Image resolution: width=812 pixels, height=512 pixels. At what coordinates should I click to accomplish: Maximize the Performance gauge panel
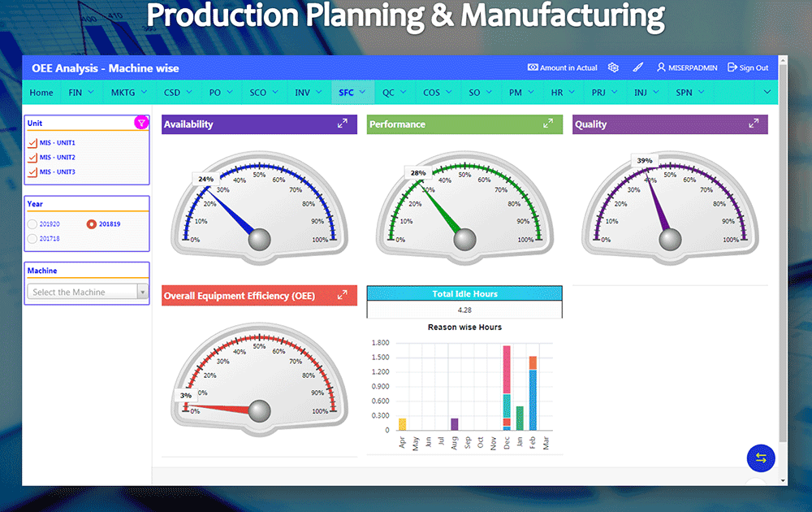[x=548, y=124]
